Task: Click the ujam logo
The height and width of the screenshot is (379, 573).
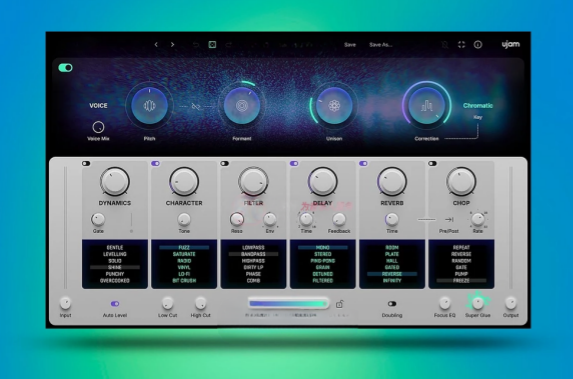Action: coord(511,44)
